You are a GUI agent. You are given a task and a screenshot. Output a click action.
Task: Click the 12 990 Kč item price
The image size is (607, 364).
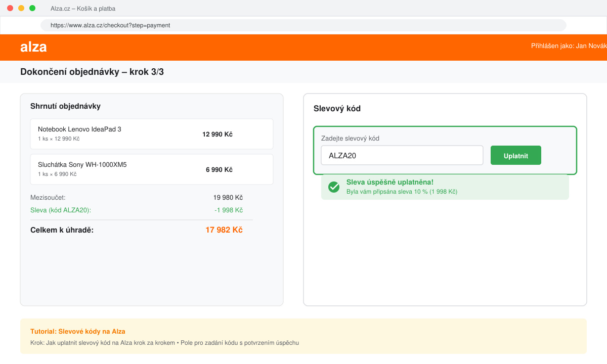218,134
